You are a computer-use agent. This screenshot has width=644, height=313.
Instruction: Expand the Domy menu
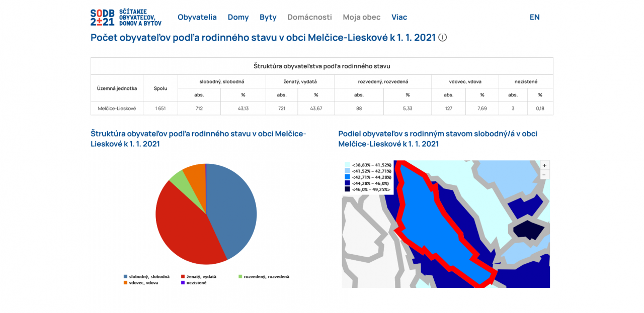coord(238,17)
